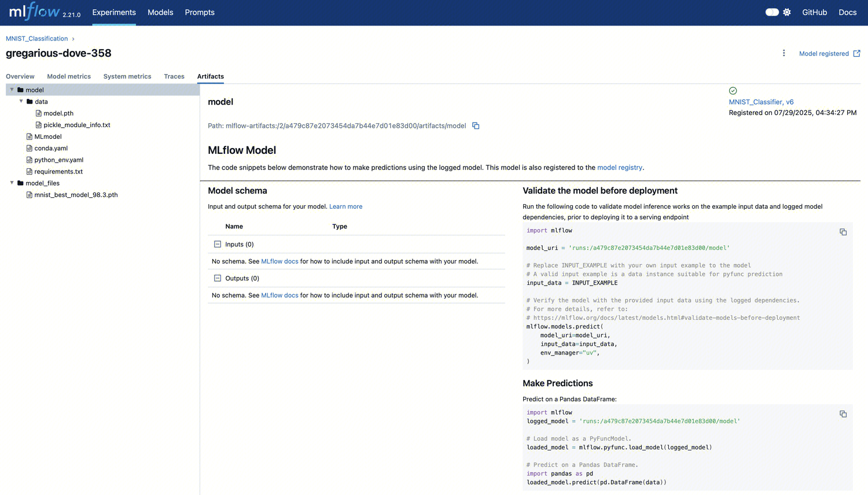Open conda.yaml artifact
The width and height of the screenshot is (868, 495).
coord(51,148)
